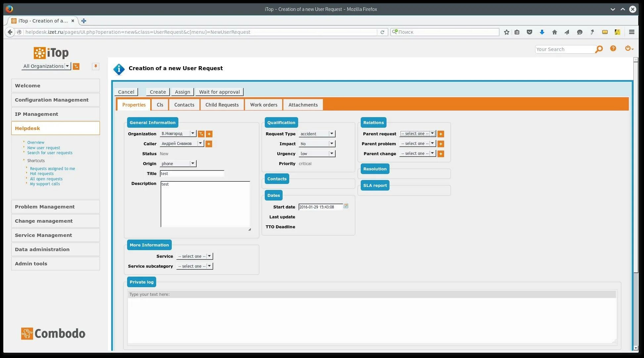Click the organization hierarchy icon beside Organization field
Image resolution: width=644 pixels, height=358 pixels.
(201, 134)
